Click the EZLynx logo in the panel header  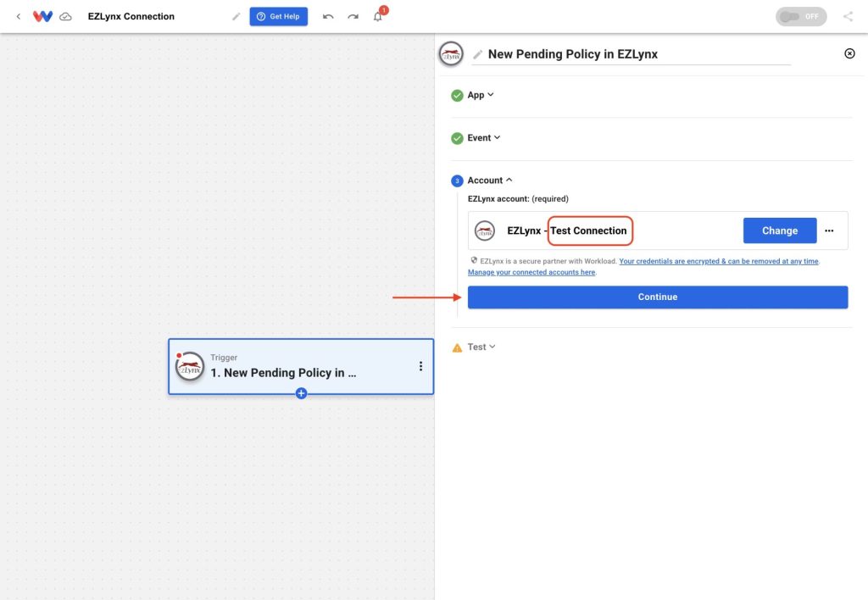[451, 54]
